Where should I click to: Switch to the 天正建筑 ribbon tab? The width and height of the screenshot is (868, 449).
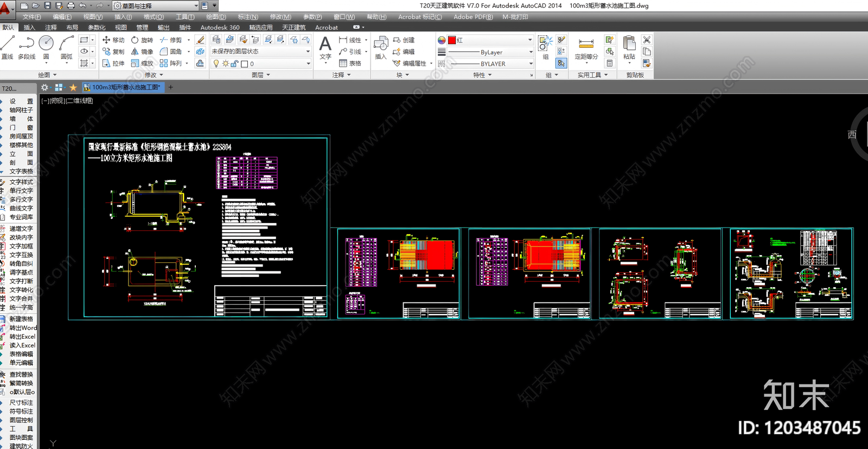[x=294, y=27]
